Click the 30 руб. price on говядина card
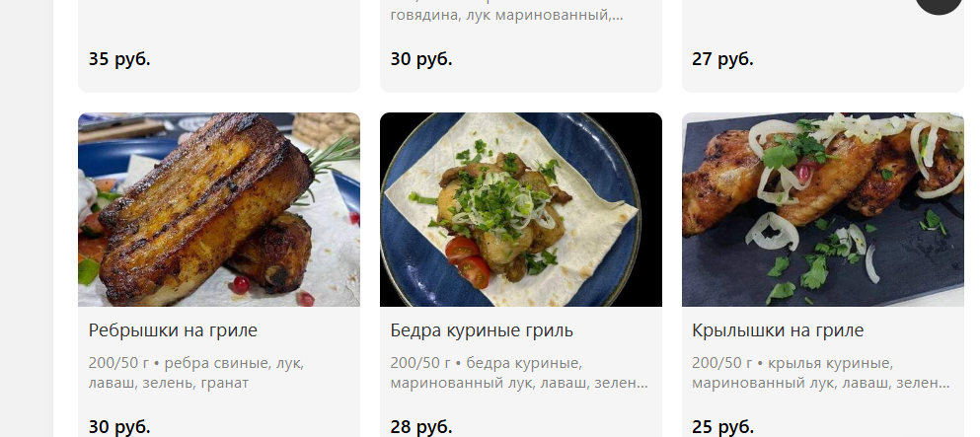This screenshot has width=980, height=437. 421,59
